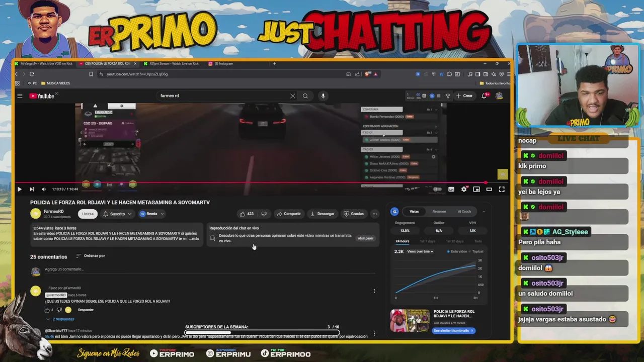Open the YouTube account avatar menu
Image resolution: width=644 pixels, height=362 pixels.
[499, 96]
